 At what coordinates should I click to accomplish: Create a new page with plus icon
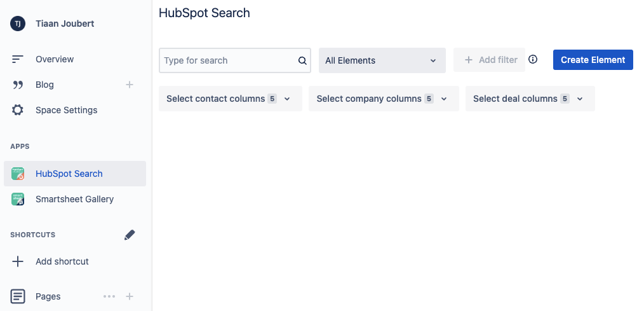click(x=130, y=296)
